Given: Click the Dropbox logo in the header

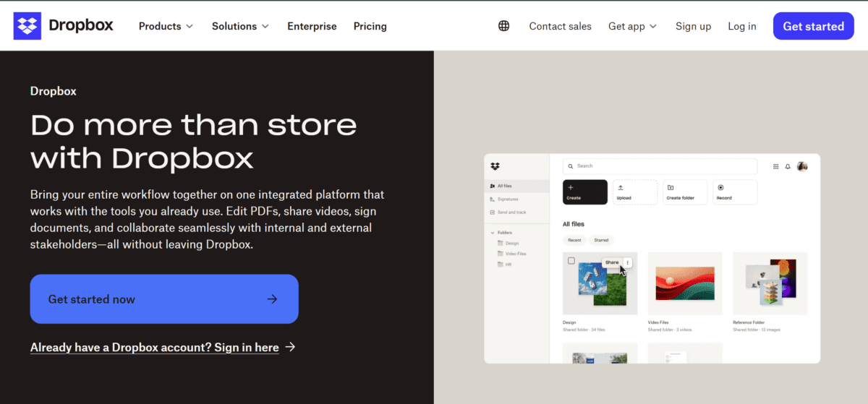Looking at the screenshot, I should tap(64, 26).
